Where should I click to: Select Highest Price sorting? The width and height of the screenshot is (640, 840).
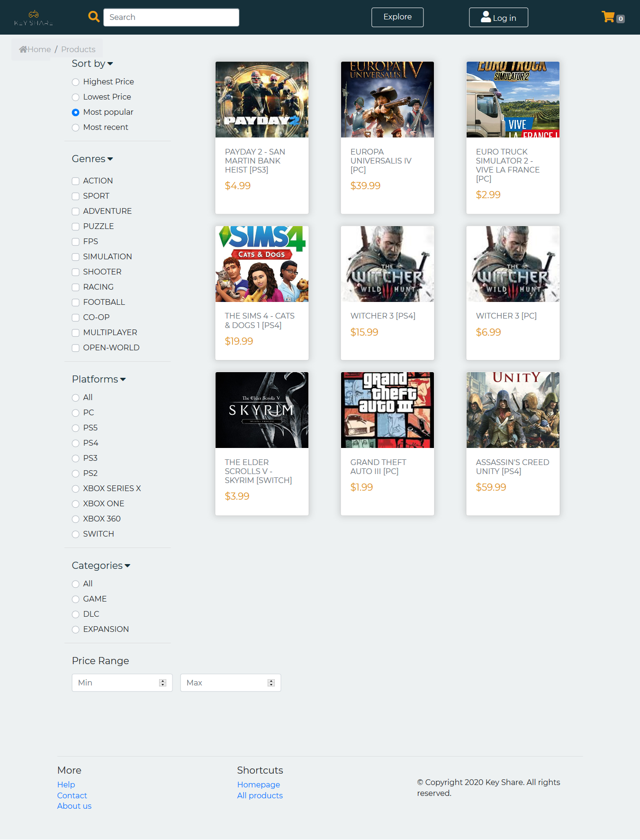pos(76,82)
